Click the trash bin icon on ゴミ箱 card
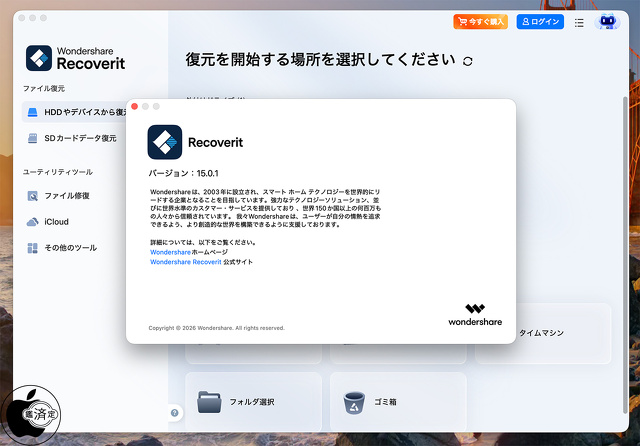 coord(354,403)
